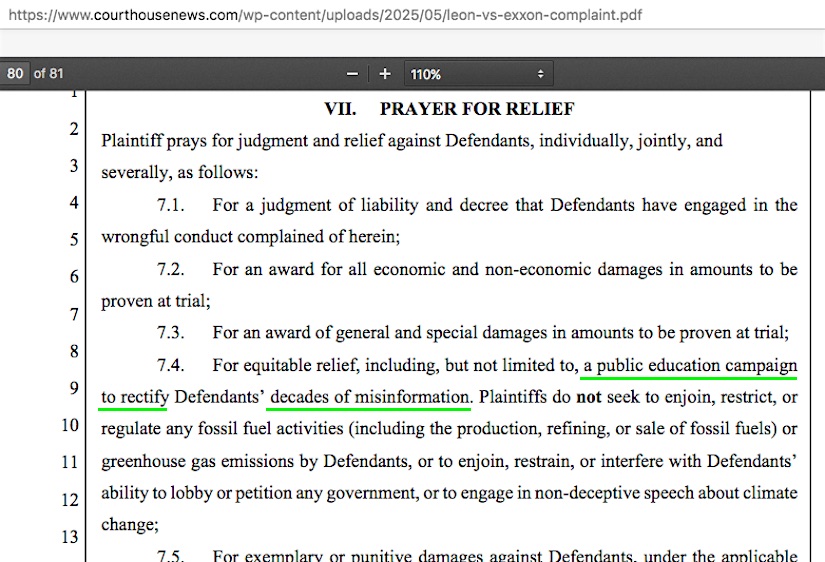Open the 110% zoom level dropdown
This screenshot has height=562, width=825.
point(477,74)
